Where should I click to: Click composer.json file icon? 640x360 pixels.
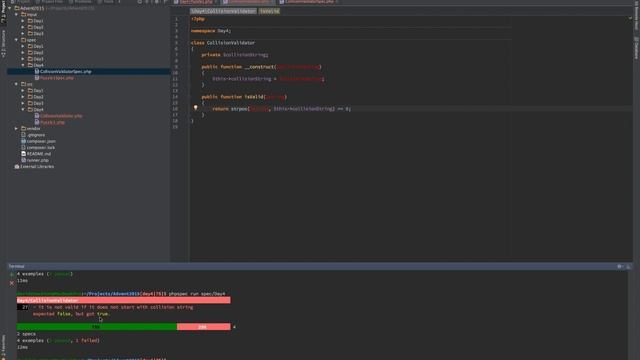click(23, 141)
